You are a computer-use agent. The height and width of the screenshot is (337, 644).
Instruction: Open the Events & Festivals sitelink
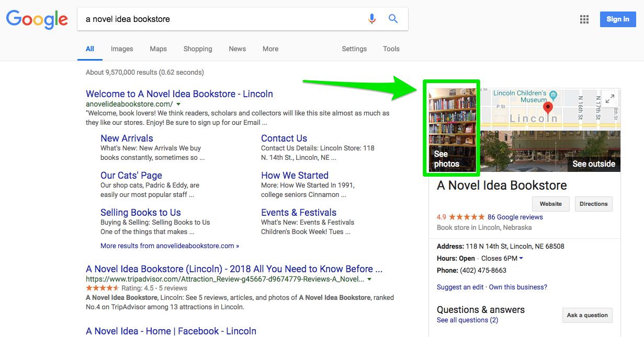(299, 213)
